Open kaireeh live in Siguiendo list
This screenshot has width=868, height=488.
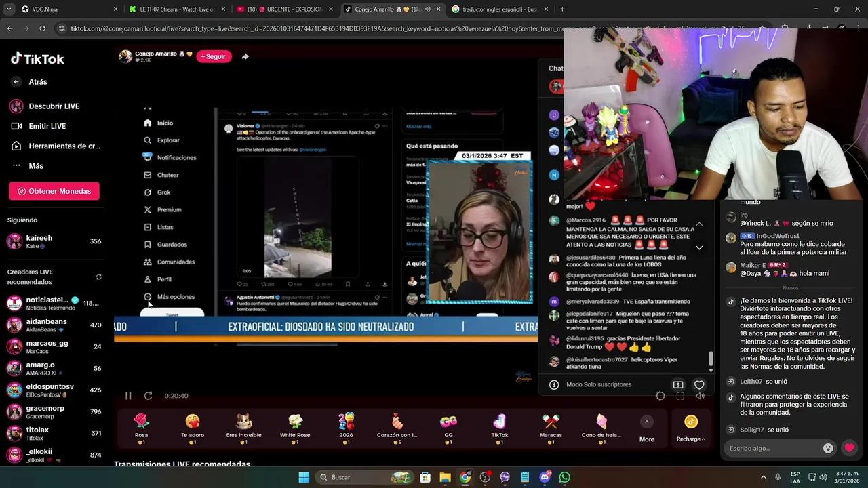54,241
